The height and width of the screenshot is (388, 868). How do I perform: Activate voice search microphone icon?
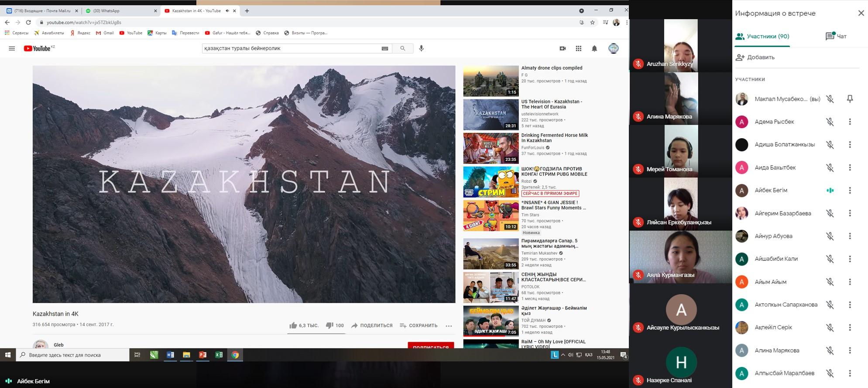click(421, 48)
